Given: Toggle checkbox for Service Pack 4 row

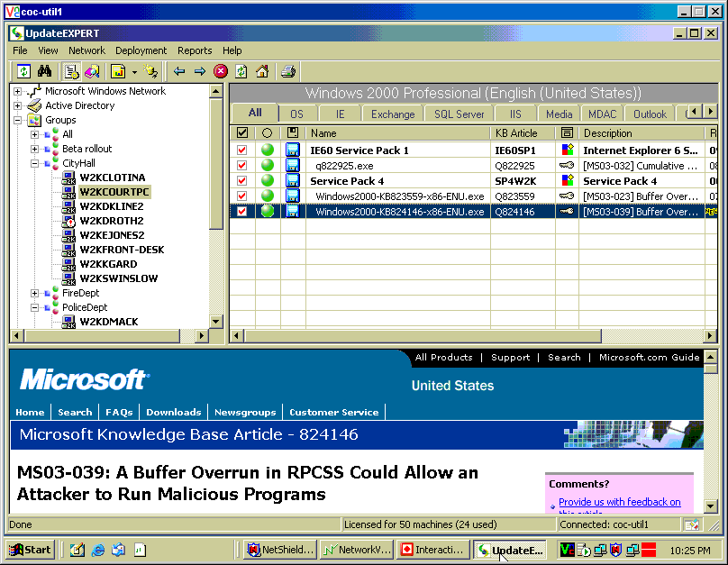Looking at the screenshot, I should click(241, 181).
